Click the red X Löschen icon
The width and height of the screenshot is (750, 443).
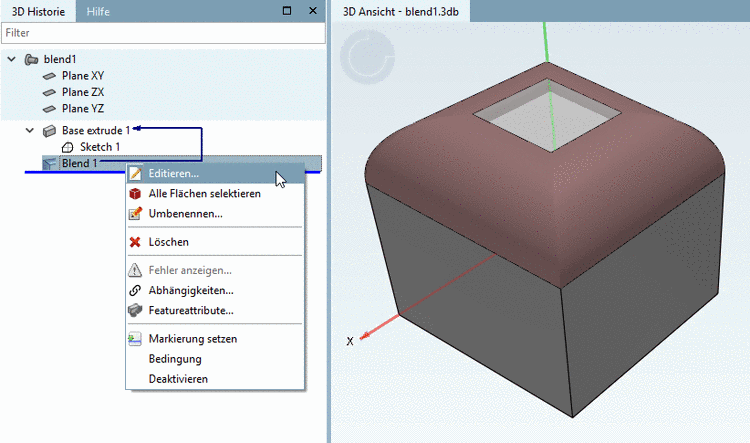(135, 242)
